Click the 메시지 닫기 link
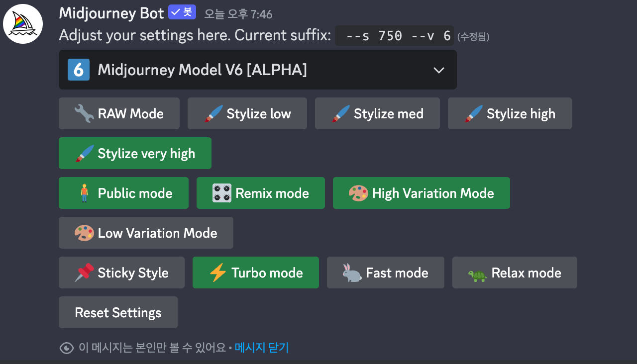The width and height of the screenshot is (637, 364). tap(262, 348)
